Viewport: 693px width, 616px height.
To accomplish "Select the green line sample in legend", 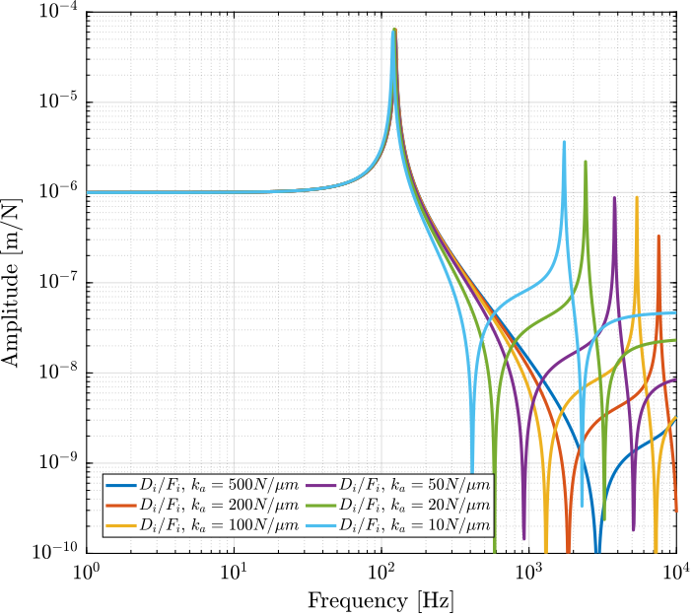I will pyautogui.click(x=320, y=506).
